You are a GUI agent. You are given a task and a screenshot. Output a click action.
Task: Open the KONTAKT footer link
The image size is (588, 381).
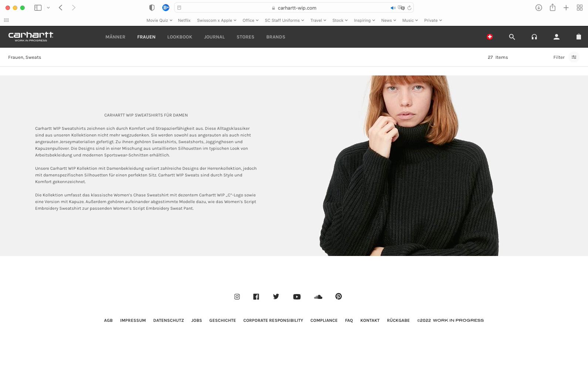(x=370, y=320)
